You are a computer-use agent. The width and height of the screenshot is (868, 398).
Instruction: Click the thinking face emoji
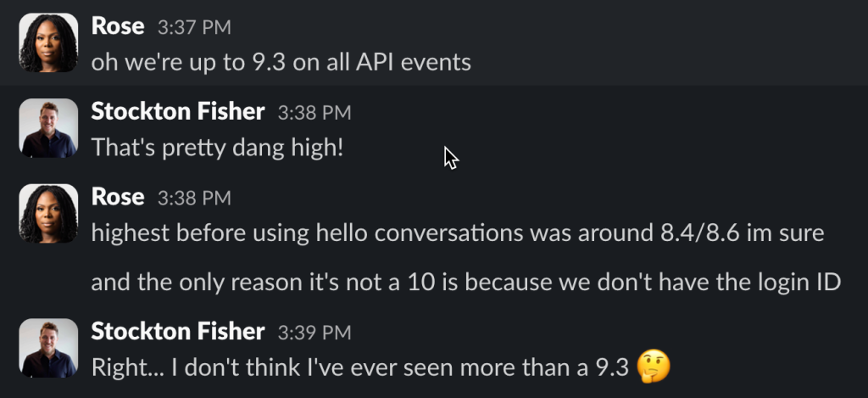(654, 367)
